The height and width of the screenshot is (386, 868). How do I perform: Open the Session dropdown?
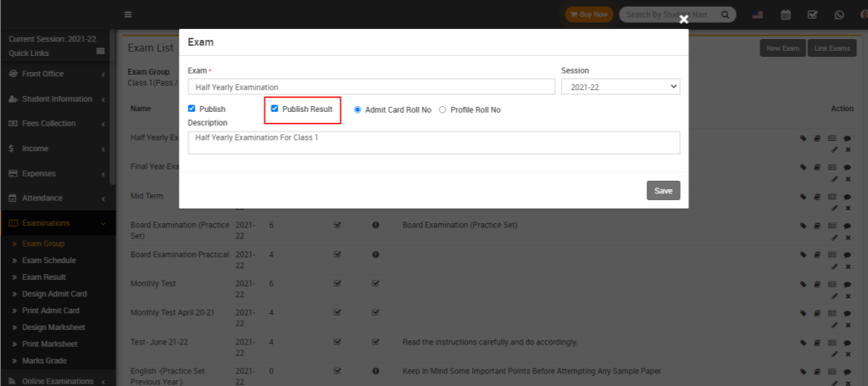point(620,87)
